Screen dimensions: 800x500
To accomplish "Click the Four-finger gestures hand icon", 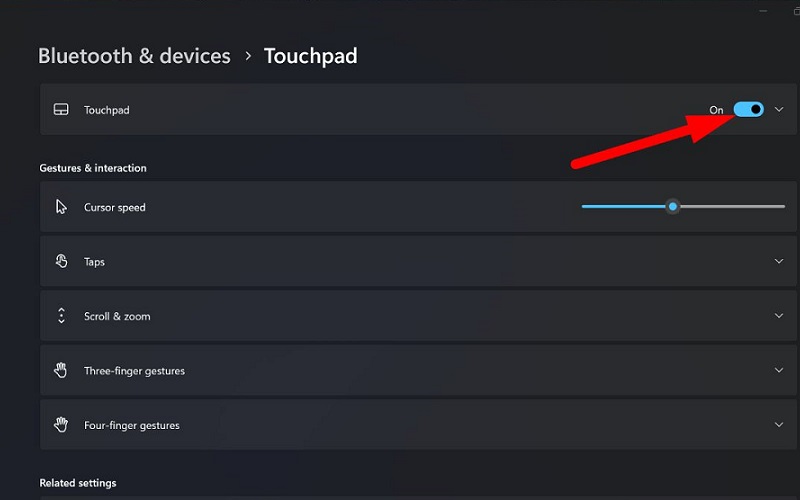I will (x=61, y=425).
